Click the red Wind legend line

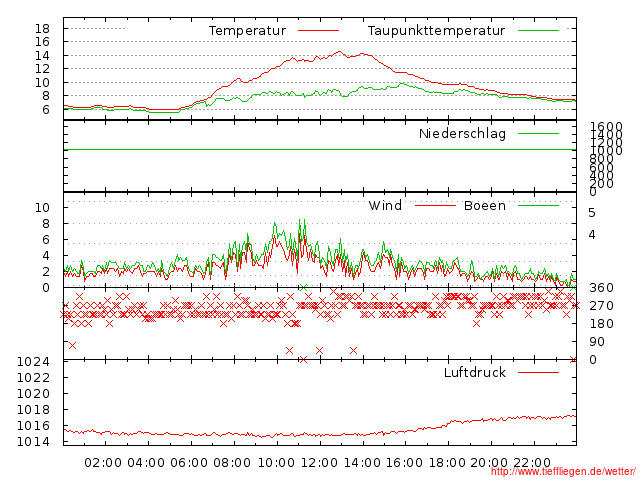[x=435, y=205]
